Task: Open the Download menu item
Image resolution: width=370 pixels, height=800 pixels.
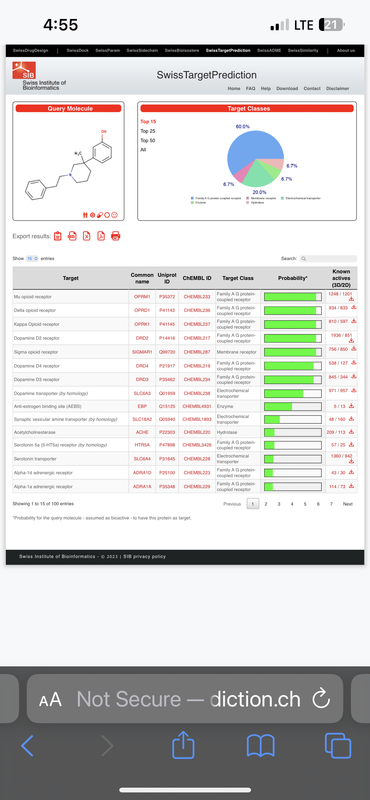Action: 287,88
